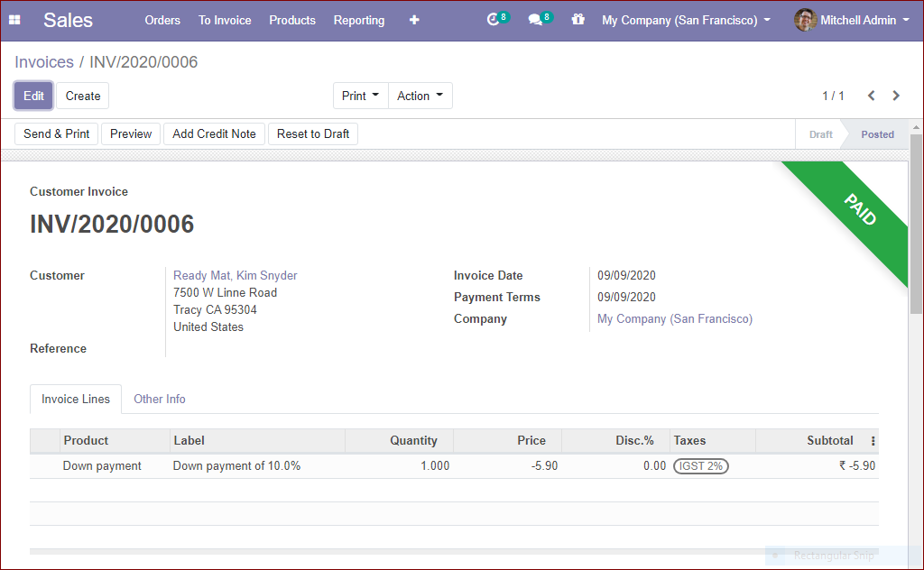Click the gift icon in the navbar

(578, 20)
